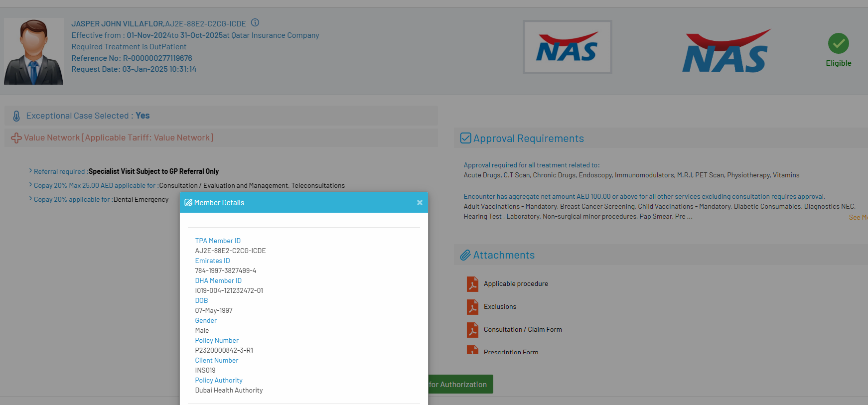The width and height of the screenshot is (868, 405).
Task: Click the Value Network plus icon
Action: pyautogui.click(x=16, y=138)
